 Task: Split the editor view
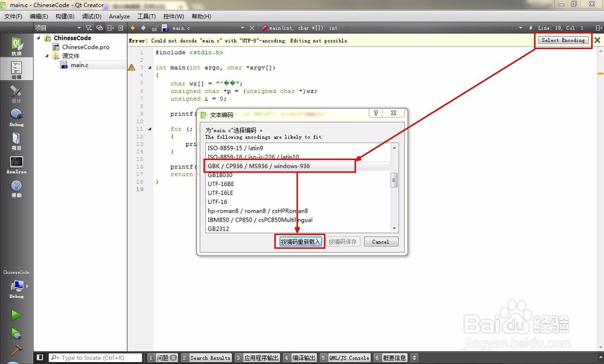(599, 28)
